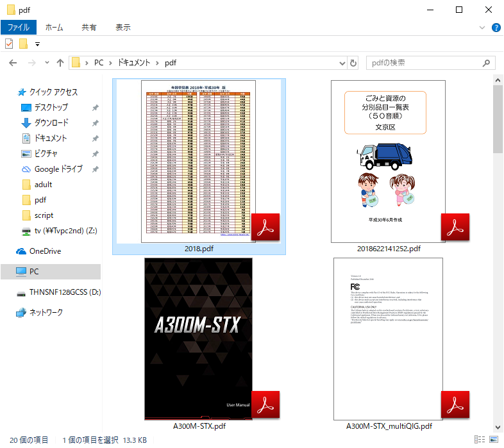Switch to the ホーム ribbon tab
Viewport: 504px width, 448px height.
pyautogui.click(x=54, y=28)
